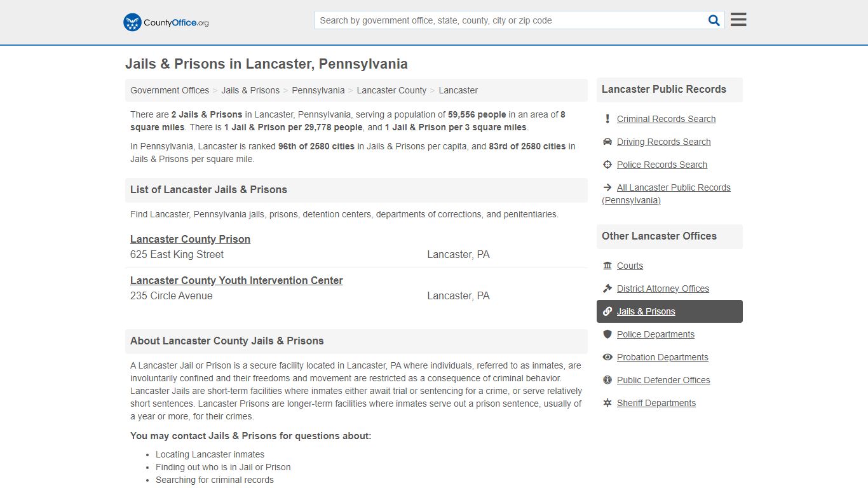This screenshot has height=488, width=868.
Task: Click the Lancaster Public Records sidebar heading
Action: [x=664, y=89]
